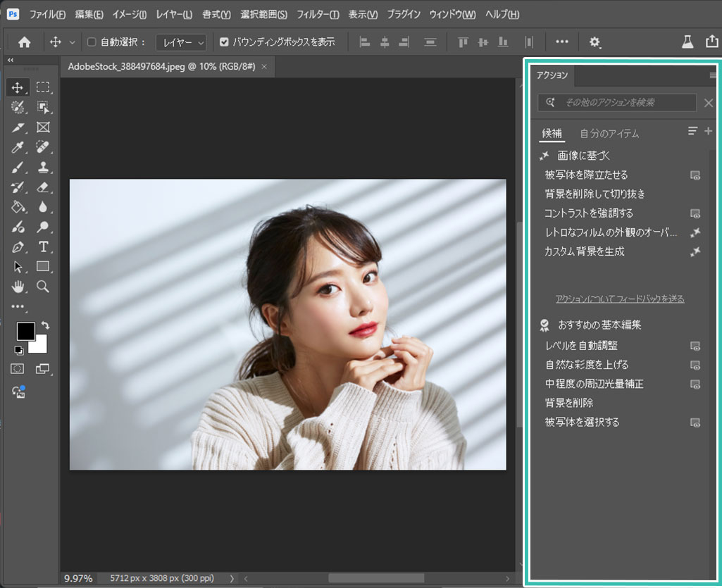Select the Brush tool
Image resolution: width=722 pixels, height=588 pixels.
click(18, 167)
